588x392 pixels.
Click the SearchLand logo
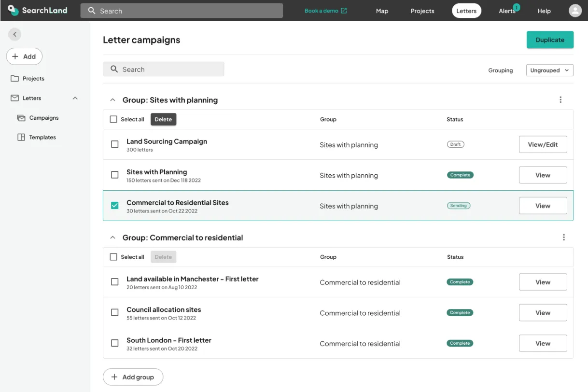coord(38,10)
